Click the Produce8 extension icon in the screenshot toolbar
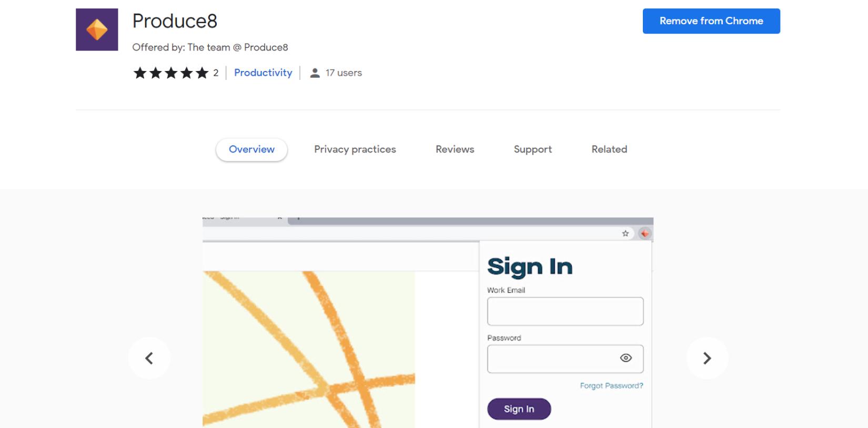This screenshot has height=428, width=868. pyautogui.click(x=645, y=233)
